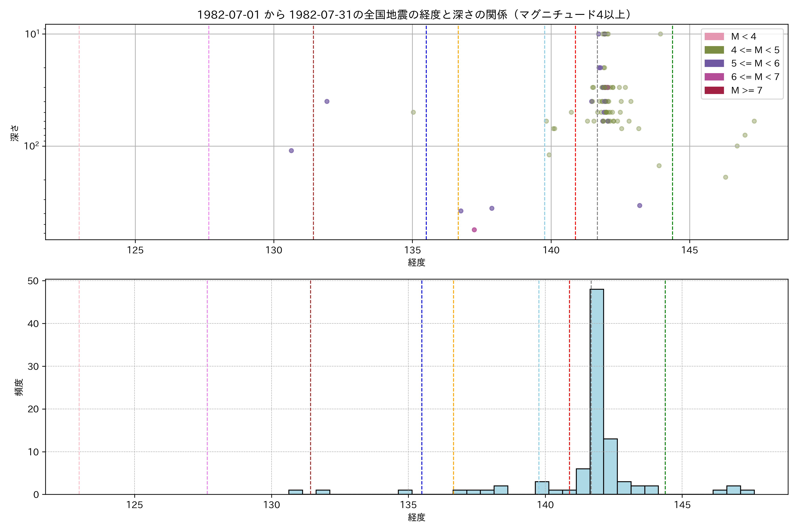Select the purple scatter point near longitude 132

click(327, 102)
